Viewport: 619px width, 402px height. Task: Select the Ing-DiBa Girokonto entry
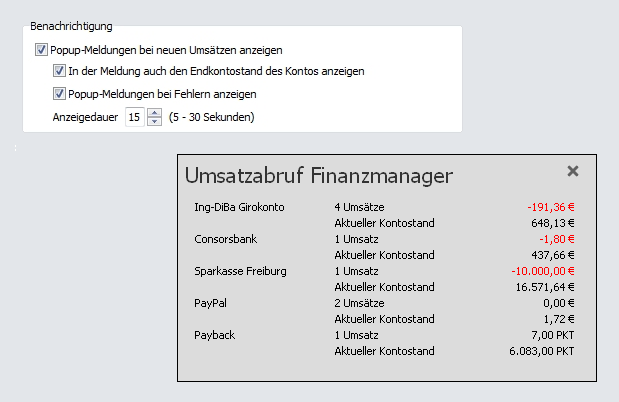pos(239,208)
